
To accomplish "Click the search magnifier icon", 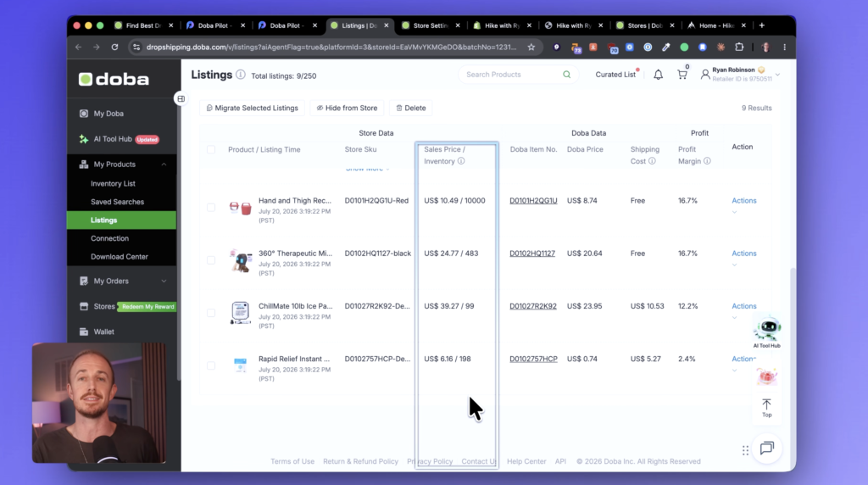I will pos(566,74).
